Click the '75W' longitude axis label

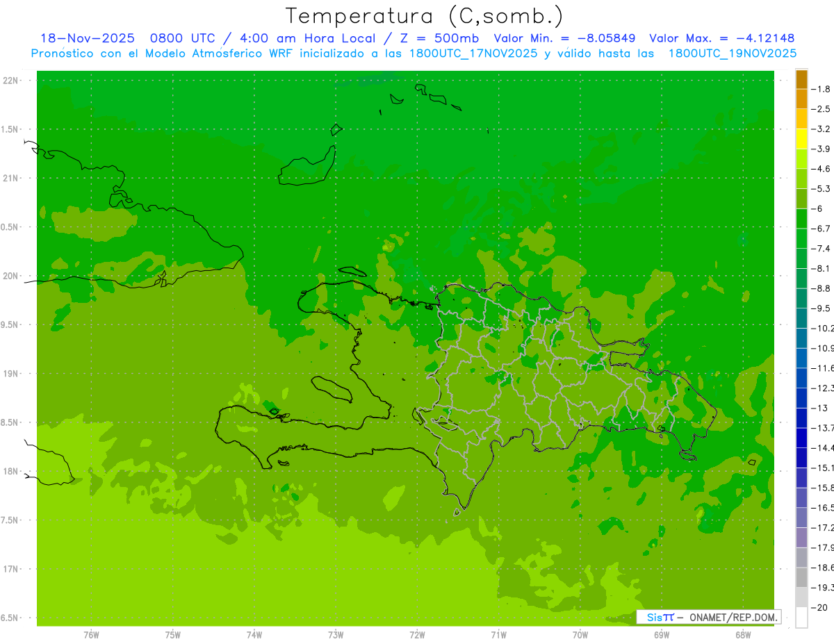pyautogui.click(x=173, y=634)
